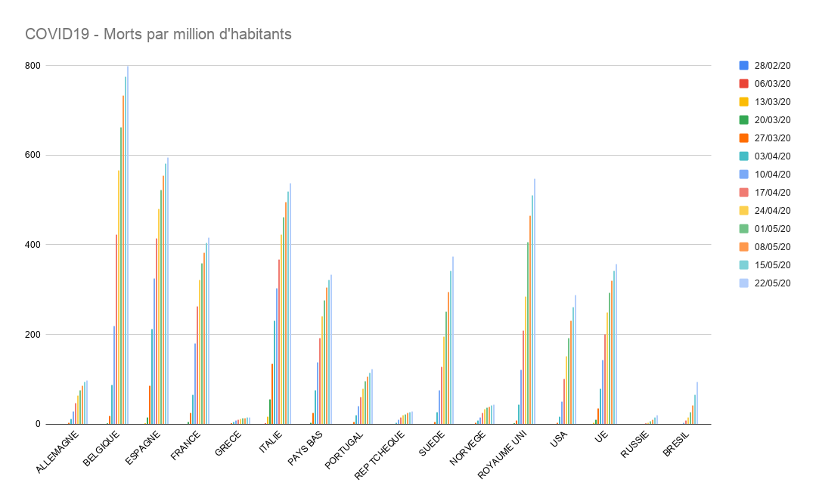Click the 01/05/20 legend entry label

[773, 229]
